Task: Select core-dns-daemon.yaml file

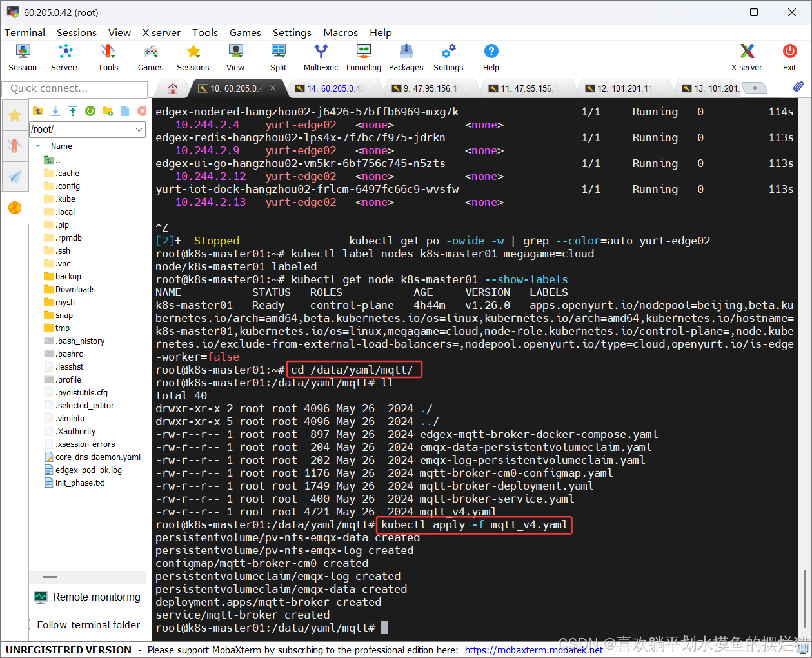Action: [x=93, y=457]
